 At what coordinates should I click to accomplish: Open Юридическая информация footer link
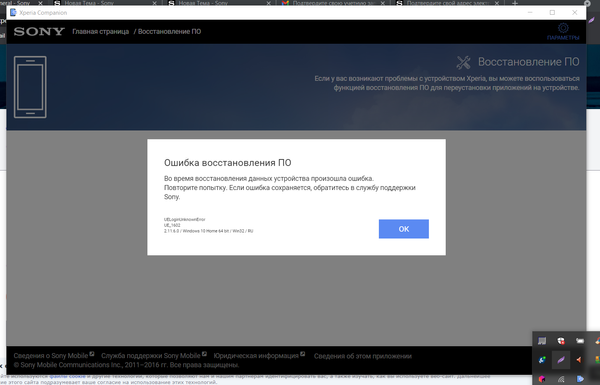256,356
